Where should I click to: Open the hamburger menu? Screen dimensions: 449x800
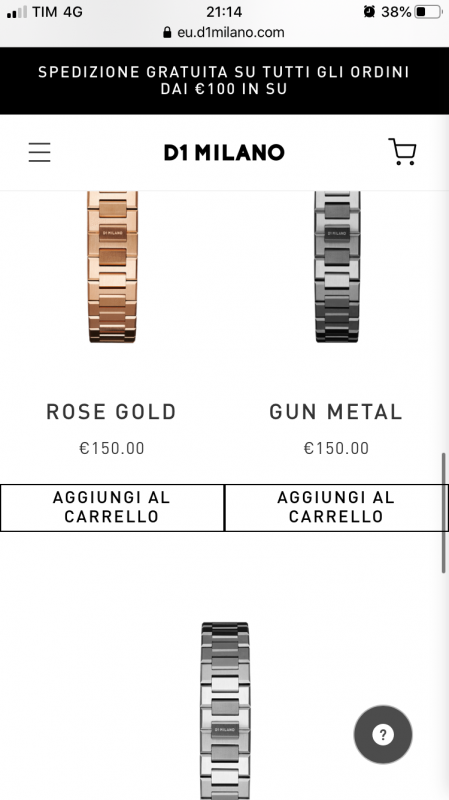pos(39,152)
